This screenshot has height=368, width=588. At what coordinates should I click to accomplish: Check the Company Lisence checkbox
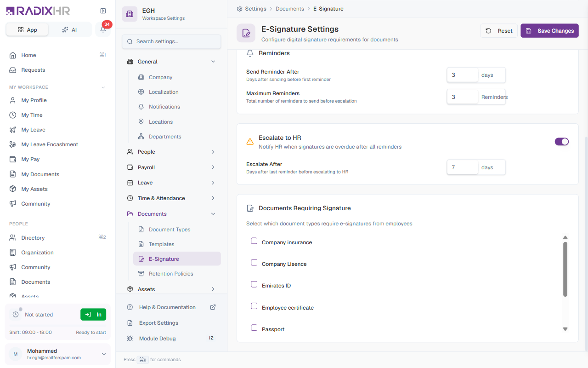point(254,263)
